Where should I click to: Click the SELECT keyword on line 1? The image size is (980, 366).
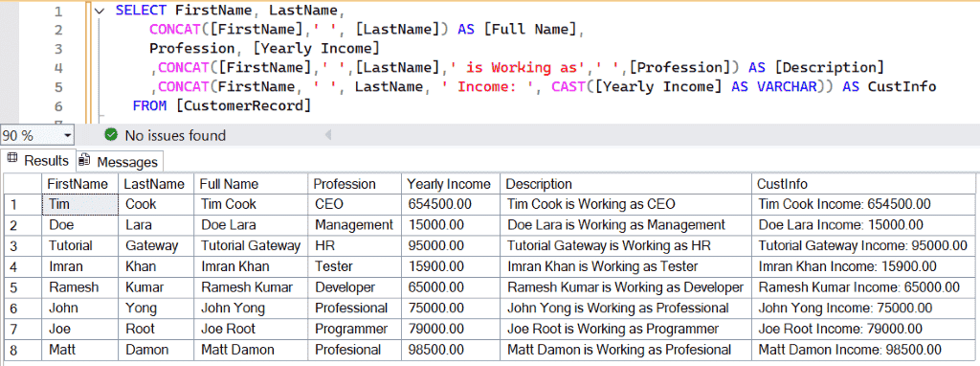(141, 11)
